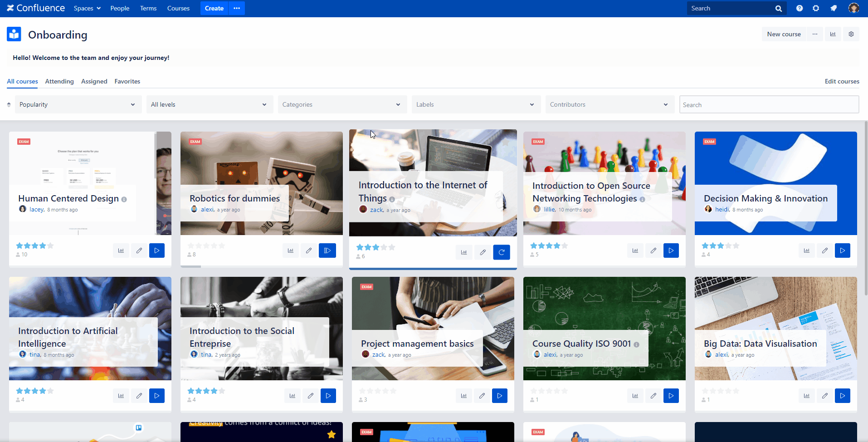This screenshot has height=442, width=868.
Task: Toggle sort order arrows beside Popularity
Action: 9,105
